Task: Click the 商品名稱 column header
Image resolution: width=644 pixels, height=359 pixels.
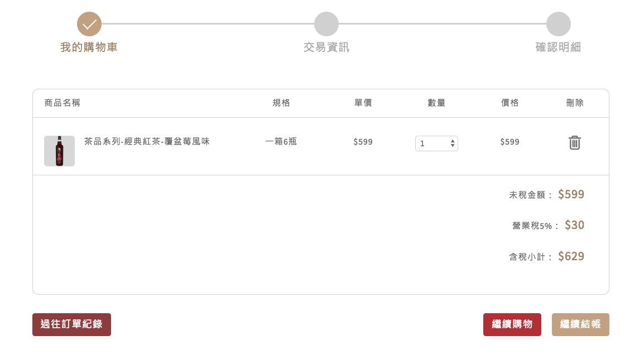Action: pyautogui.click(x=63, y=103)
